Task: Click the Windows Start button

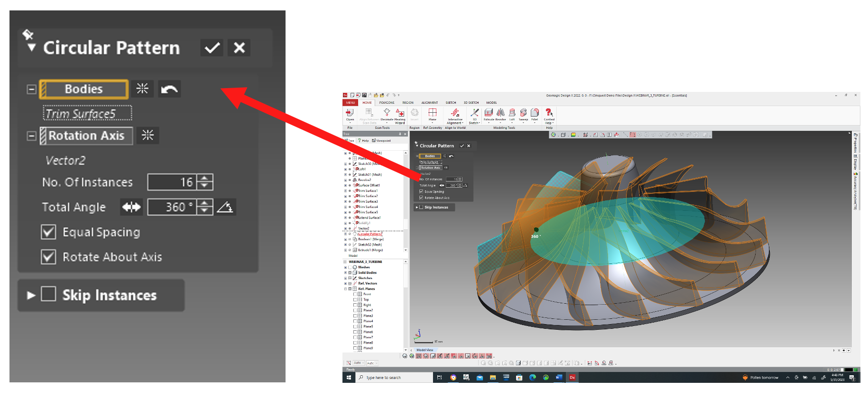Action: (349, 378)
